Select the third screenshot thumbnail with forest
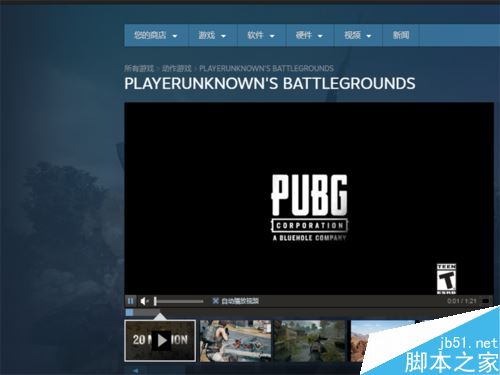The height and width of the screenshot is (375, 500). tap(310, 341)
